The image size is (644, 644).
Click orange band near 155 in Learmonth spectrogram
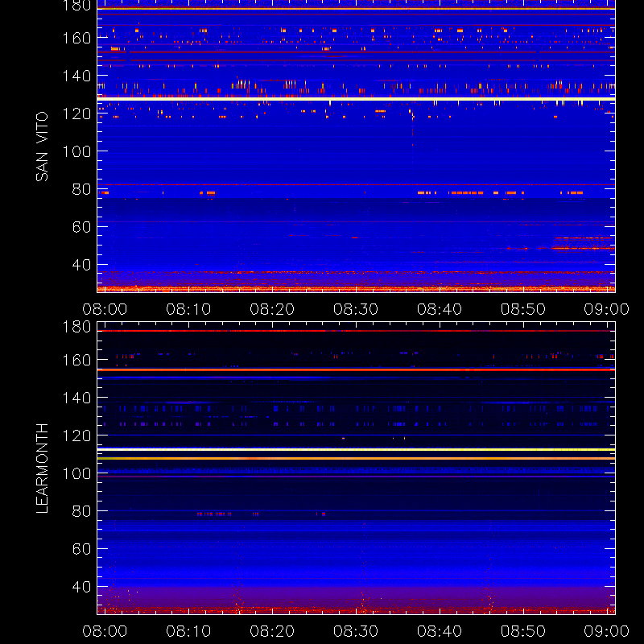tap(356, 369)
